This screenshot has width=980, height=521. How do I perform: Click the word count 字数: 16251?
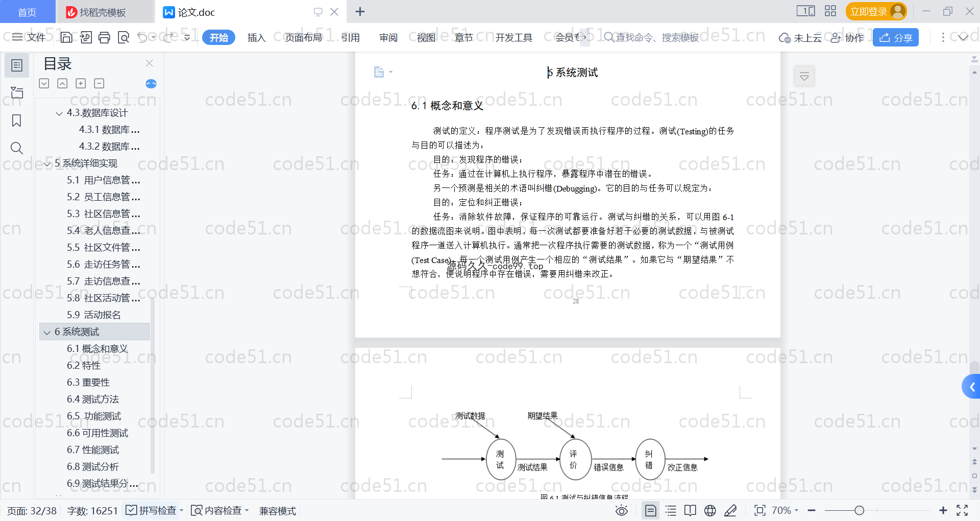pos(92,511)
